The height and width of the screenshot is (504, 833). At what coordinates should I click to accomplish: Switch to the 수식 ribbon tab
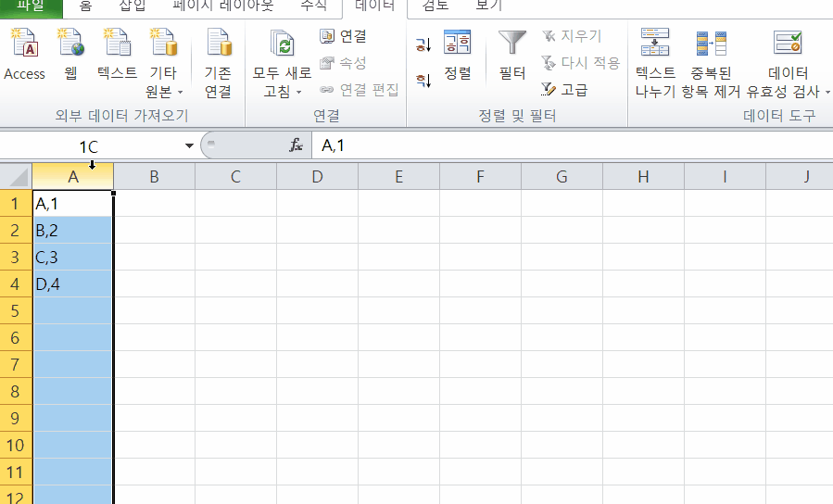click(312, 6)
